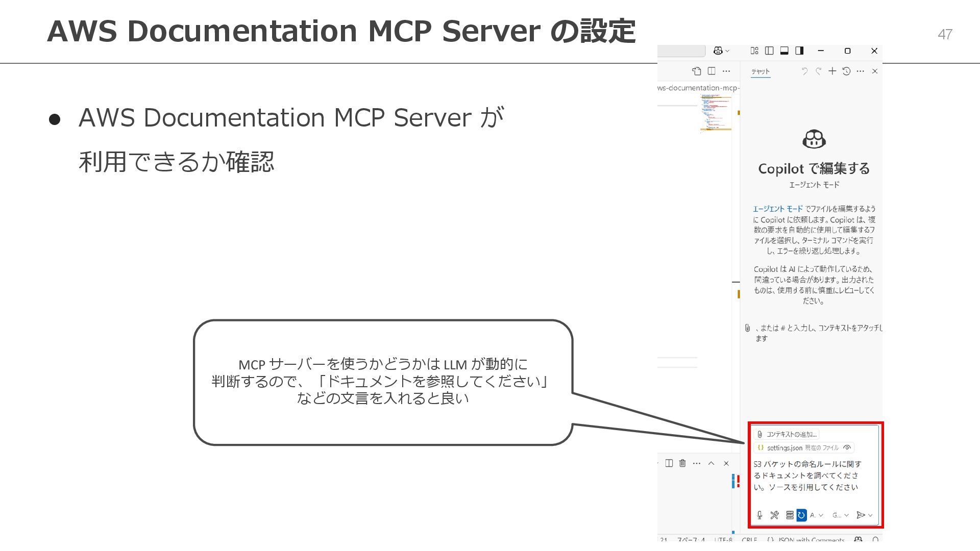
Task: Expand the Copilot title bar dropdown arrow
Action: coord(727,51)
